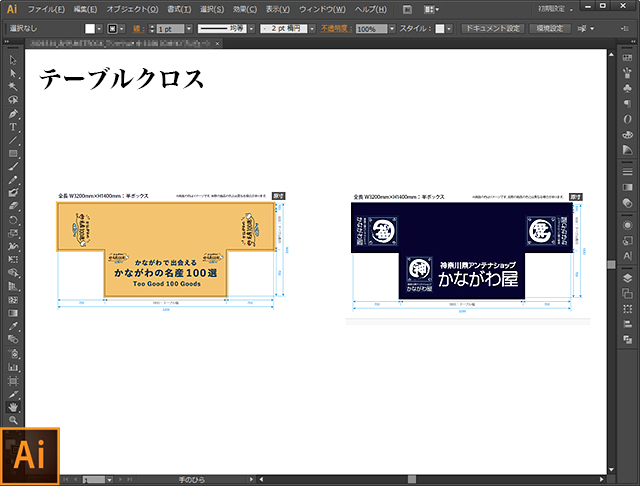Click the vertical scrollbar thumb
The image size is (640, 486).
coord(611,264)
